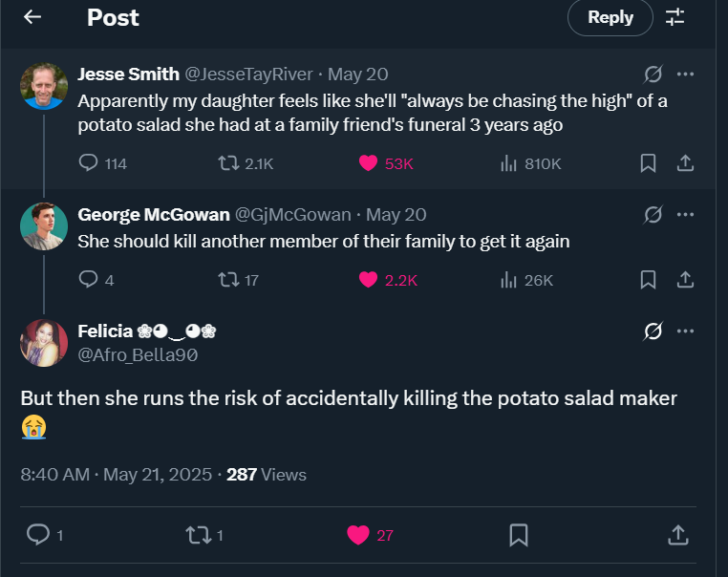Open reply filter settings icon beside Reply
This screenshot has width=728, height=577.
(674, 17)
